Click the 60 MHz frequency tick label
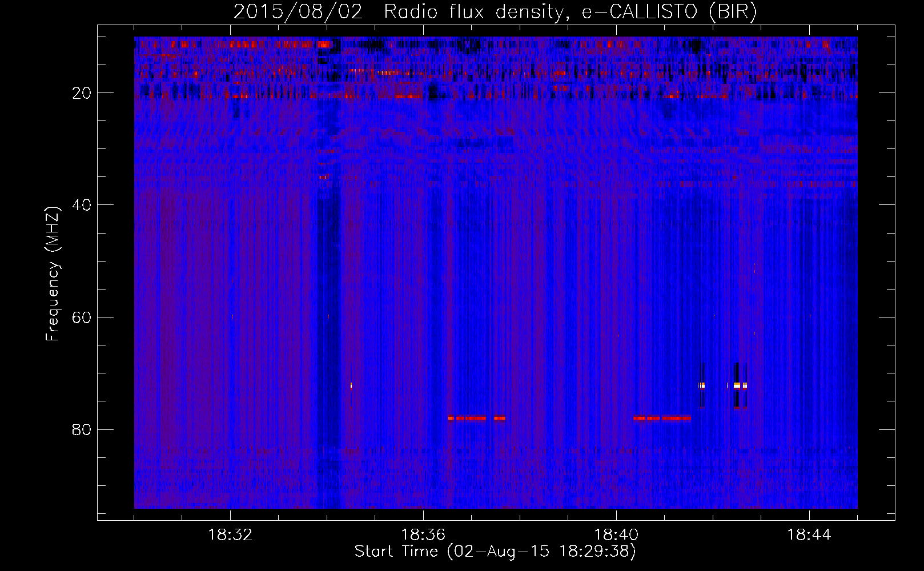The width and height of the screenshot is (924, 571). pyautogui.click(x=82, y=317)
